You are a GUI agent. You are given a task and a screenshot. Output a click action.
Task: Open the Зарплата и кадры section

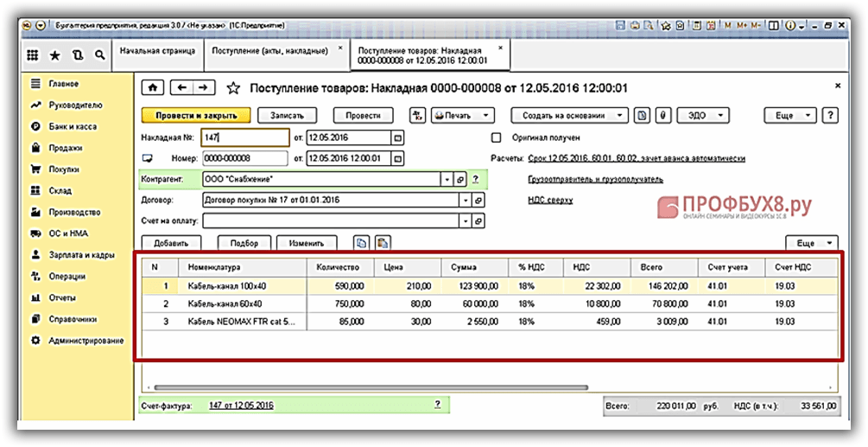coord(81,255)
